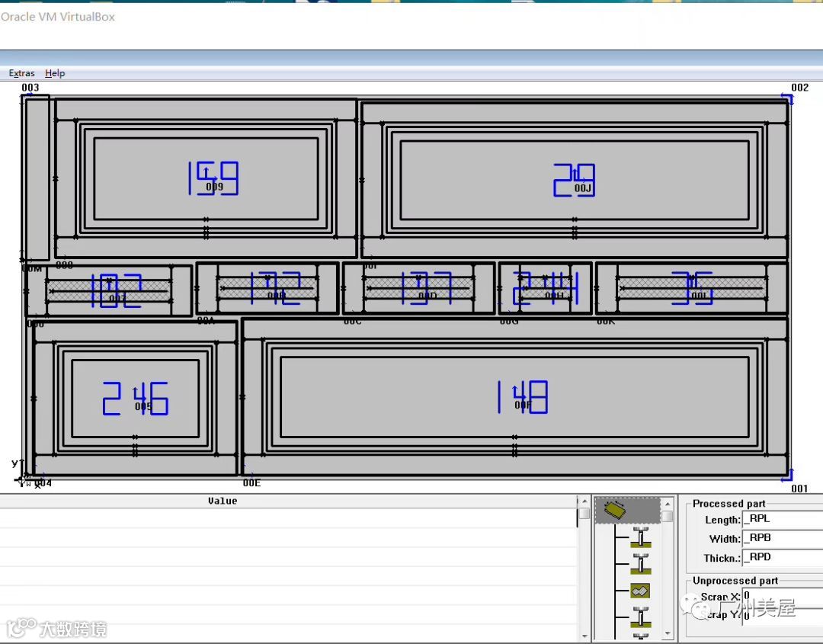Select the small part numbered 244

pos(546,288)
